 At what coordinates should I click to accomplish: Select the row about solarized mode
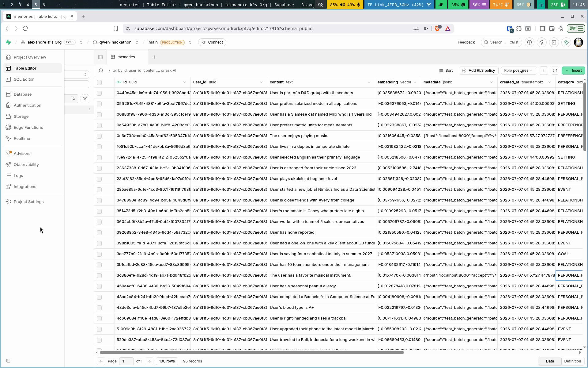coord(99,104)
